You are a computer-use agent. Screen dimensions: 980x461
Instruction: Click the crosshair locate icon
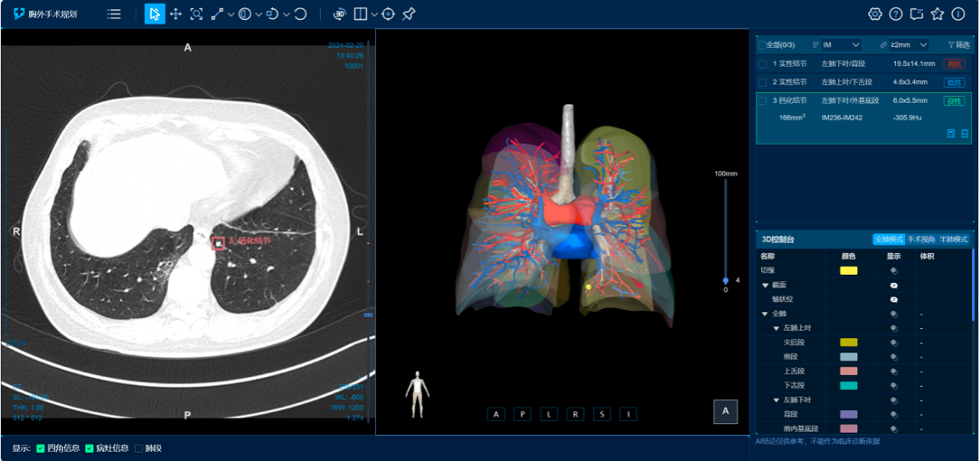click(388, 14)
